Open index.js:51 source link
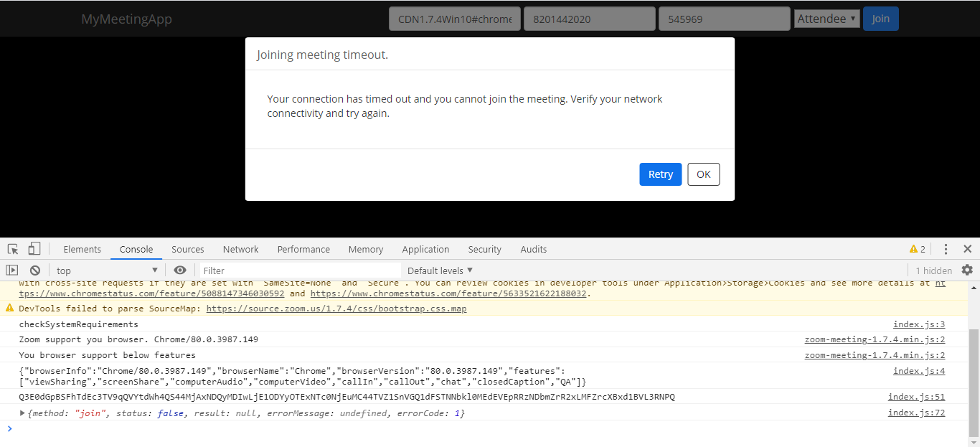This screenshot has width=980, height=447. [916, 397]
